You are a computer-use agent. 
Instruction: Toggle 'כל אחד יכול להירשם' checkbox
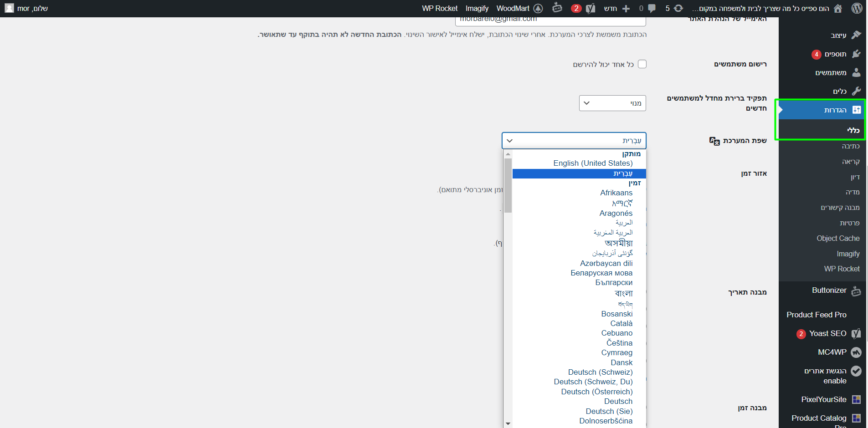[642, 64]
